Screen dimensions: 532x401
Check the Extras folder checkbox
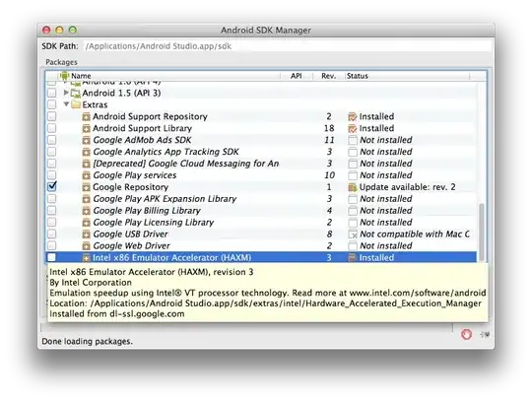tap(52, 104)
